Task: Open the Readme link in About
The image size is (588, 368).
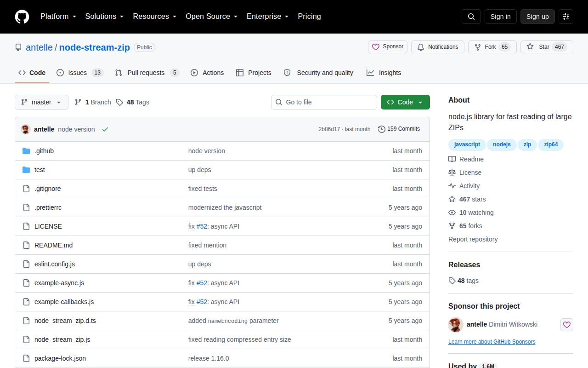Action: [466, 159]
